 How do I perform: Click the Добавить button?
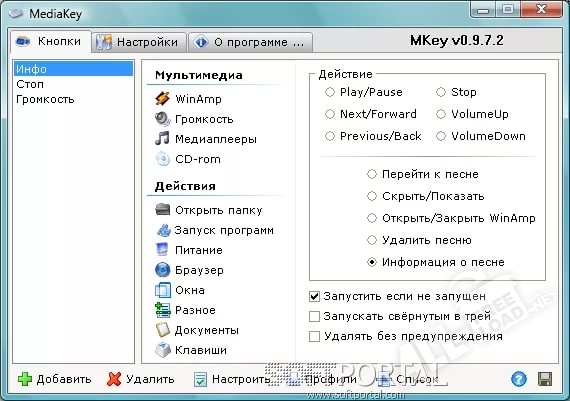(x=55, y=379)
